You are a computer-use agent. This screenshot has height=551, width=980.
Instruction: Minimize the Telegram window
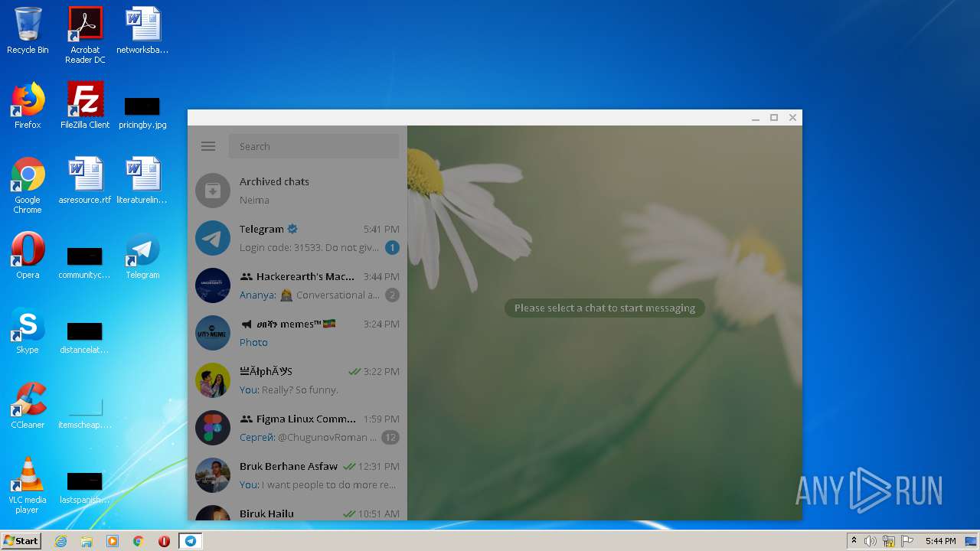[756, 118]
